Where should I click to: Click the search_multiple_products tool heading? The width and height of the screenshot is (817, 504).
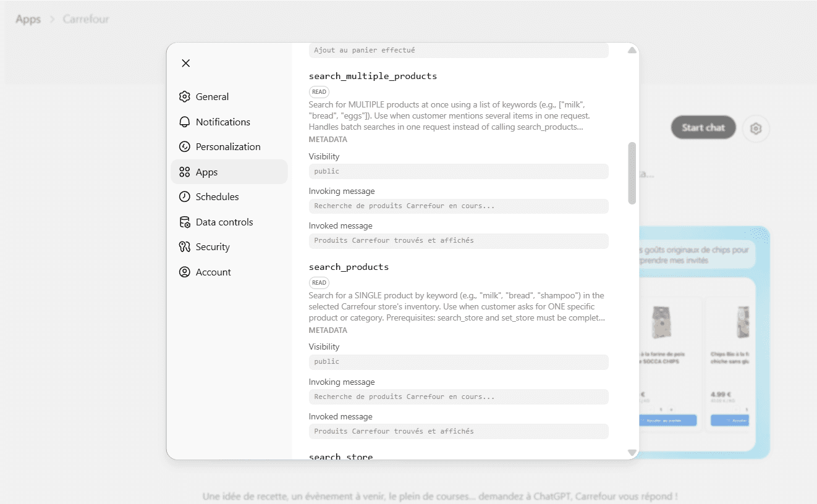[x=373, y=76]
